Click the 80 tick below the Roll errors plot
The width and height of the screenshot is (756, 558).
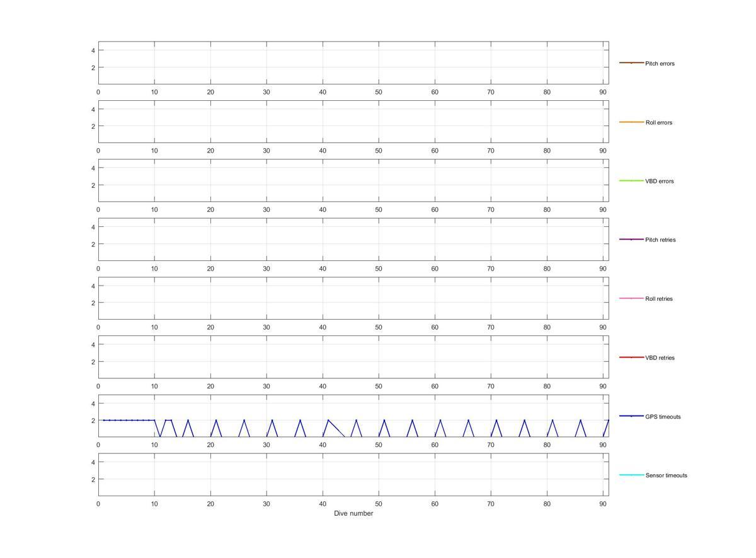pos(547,151)
